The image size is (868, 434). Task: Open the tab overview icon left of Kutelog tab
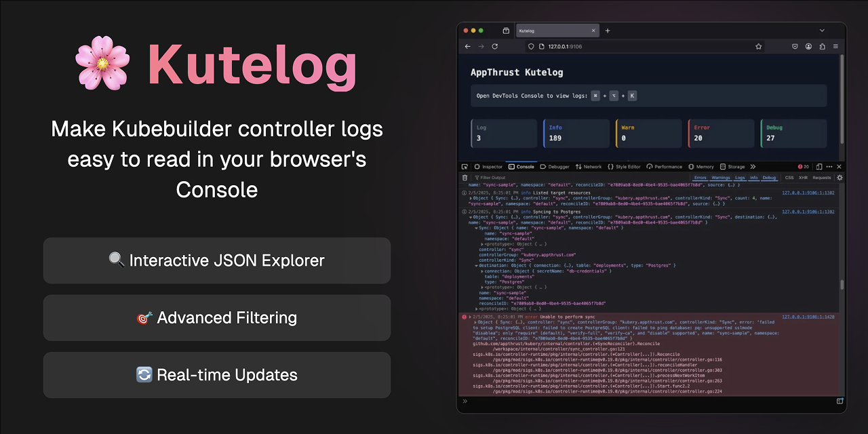coord(506,31)
